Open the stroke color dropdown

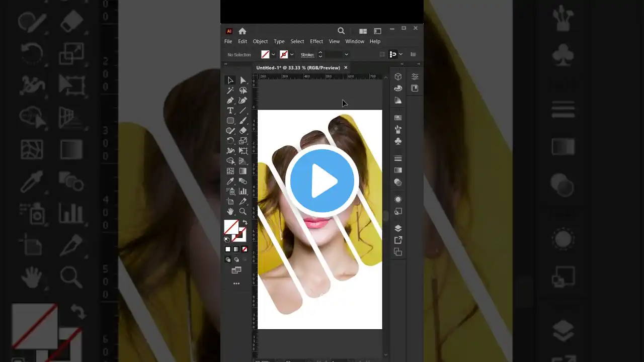tap(292, 55)
